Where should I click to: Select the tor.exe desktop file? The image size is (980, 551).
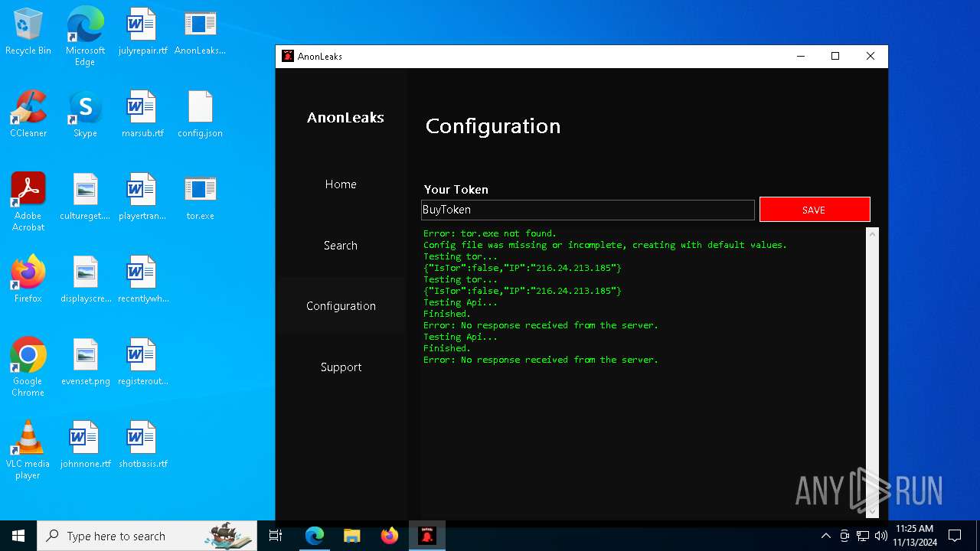point(200,197)
